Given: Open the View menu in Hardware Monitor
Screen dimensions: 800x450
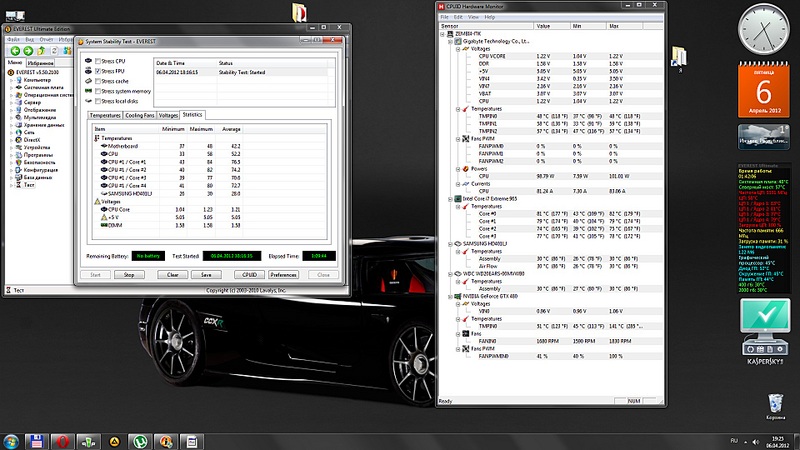Looking at the screenshot, I should pyautogui.click(x=472, y=17).
